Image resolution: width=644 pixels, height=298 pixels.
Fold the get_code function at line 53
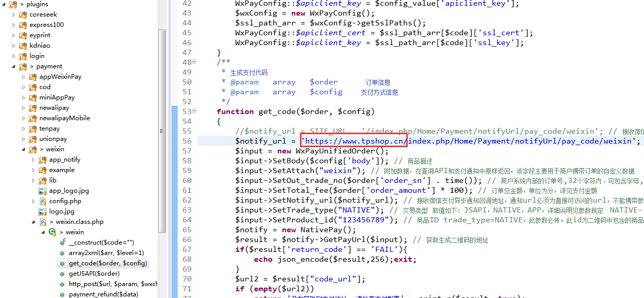point(194,111)
